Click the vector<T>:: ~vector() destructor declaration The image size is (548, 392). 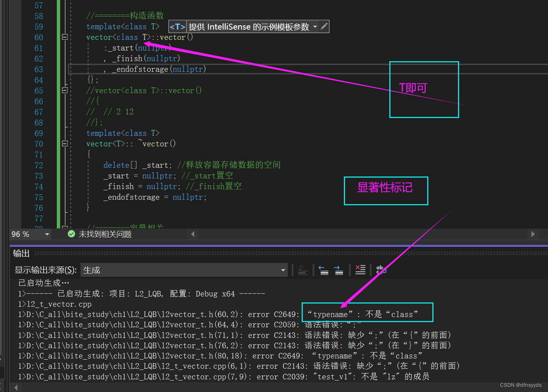click(131, 144)
